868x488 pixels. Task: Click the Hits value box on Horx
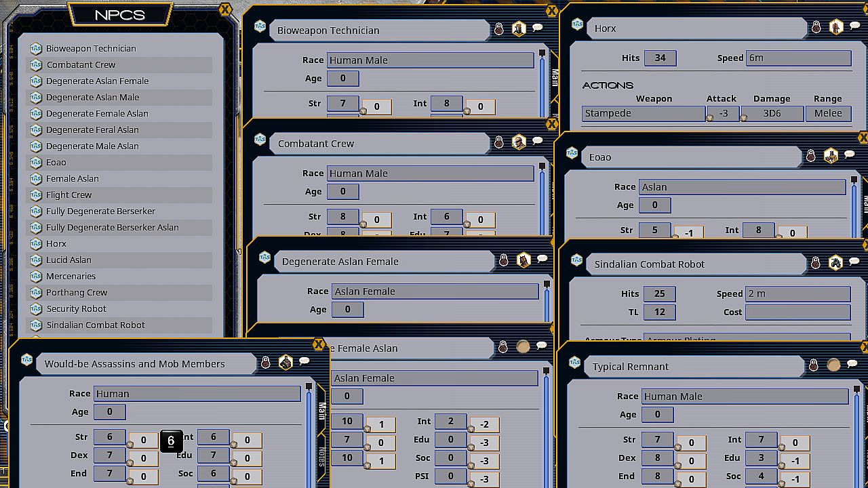pos(660,58)
